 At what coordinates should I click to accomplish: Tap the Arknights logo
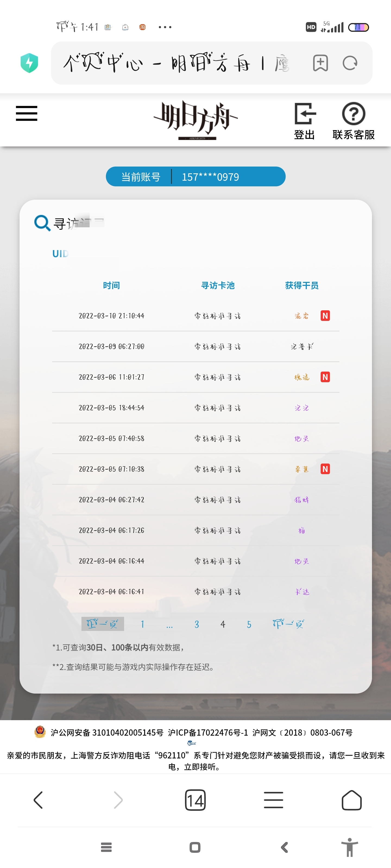[x=196, y=120]
